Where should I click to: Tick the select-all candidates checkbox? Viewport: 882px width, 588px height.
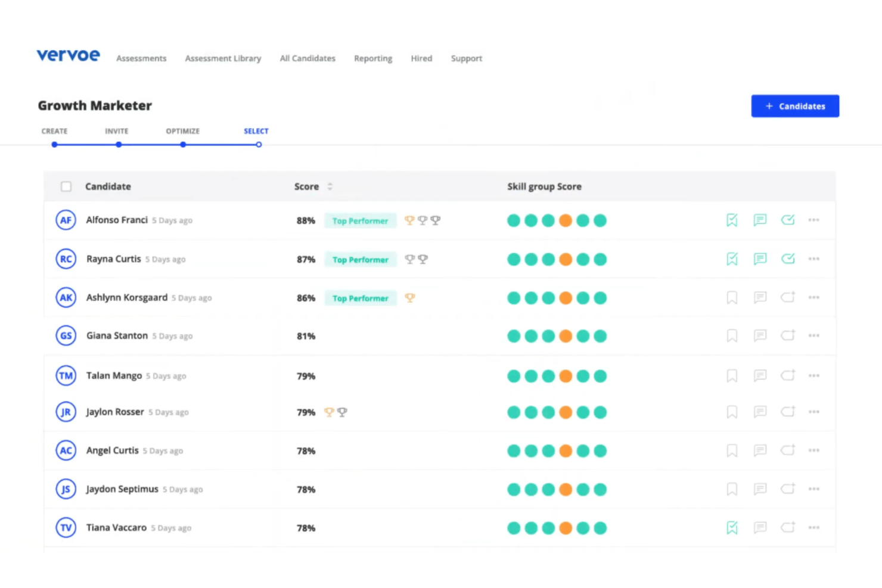[66, 186]
